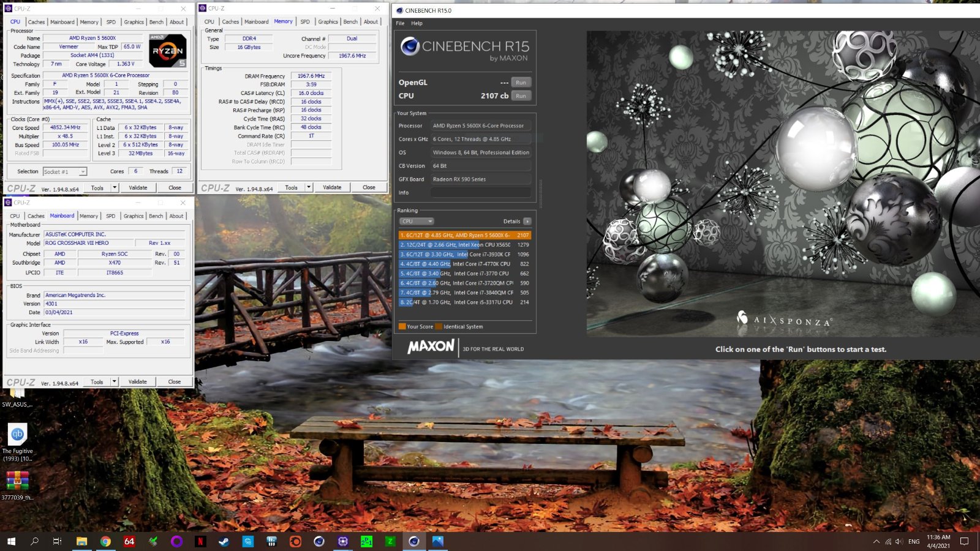This screenshot has height=551, width=980.
Task: Open the notification action center
Action: (964, 541)
